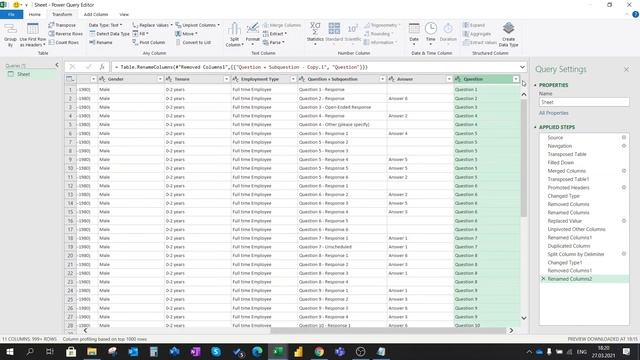The image size is (640, 360).
Task: Open the Parse dropdown
Action: (x=273, y=42)
